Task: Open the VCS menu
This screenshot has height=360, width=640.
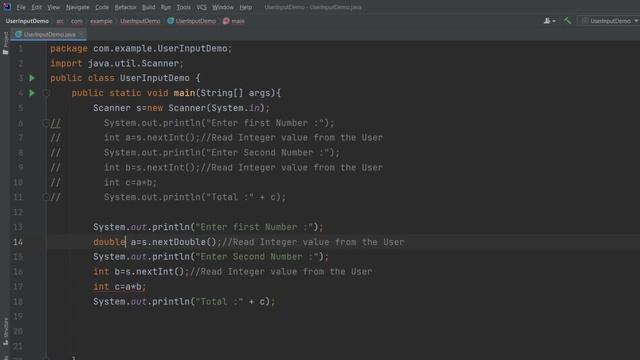Action: 201,7
